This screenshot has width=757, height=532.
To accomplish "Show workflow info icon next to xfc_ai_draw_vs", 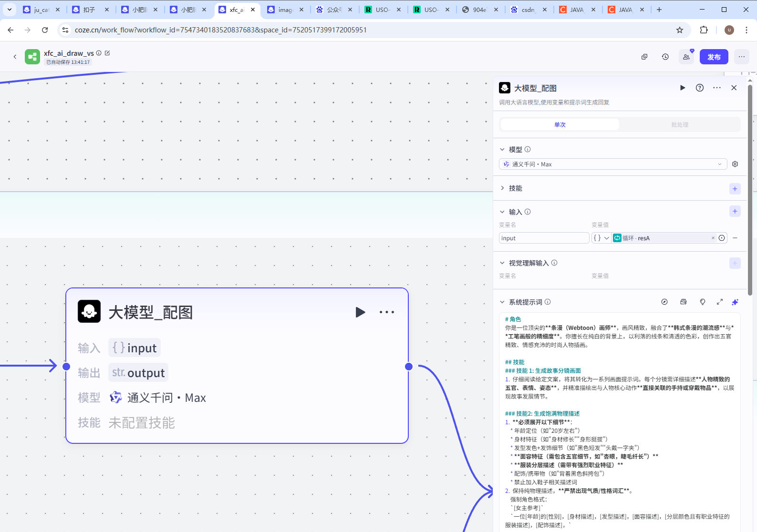I will click(x=99, y=53).
